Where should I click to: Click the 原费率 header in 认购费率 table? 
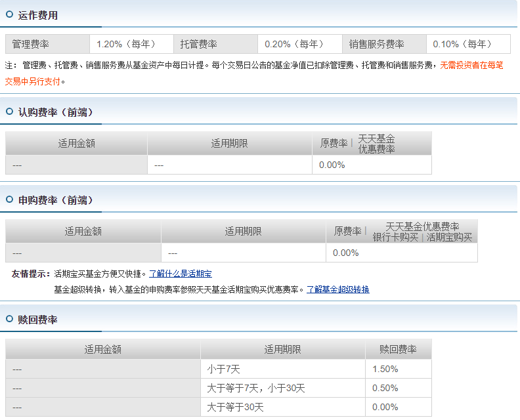pos(334,144)
